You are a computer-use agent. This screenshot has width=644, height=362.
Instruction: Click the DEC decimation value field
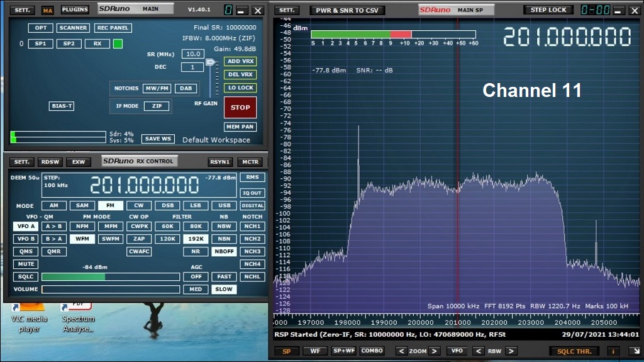192,67
